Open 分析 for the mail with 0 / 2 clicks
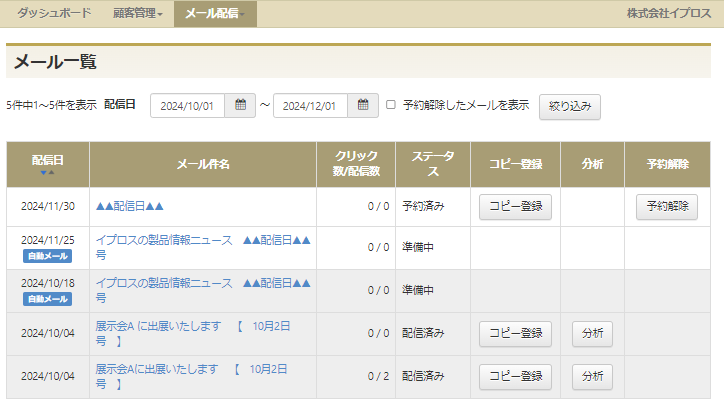Viewport: 724px width, 413px height. [592, 376]
